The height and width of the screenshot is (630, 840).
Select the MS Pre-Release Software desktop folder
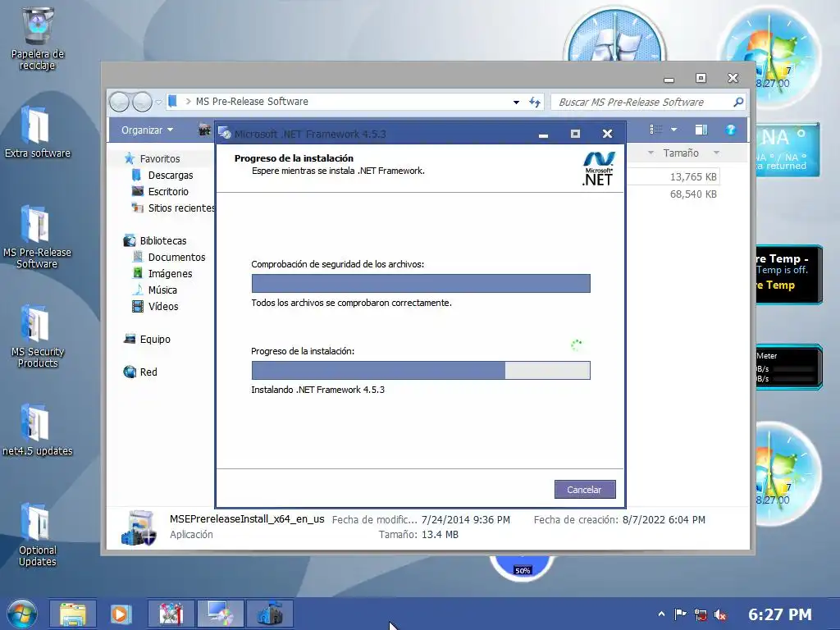[38, 237]
